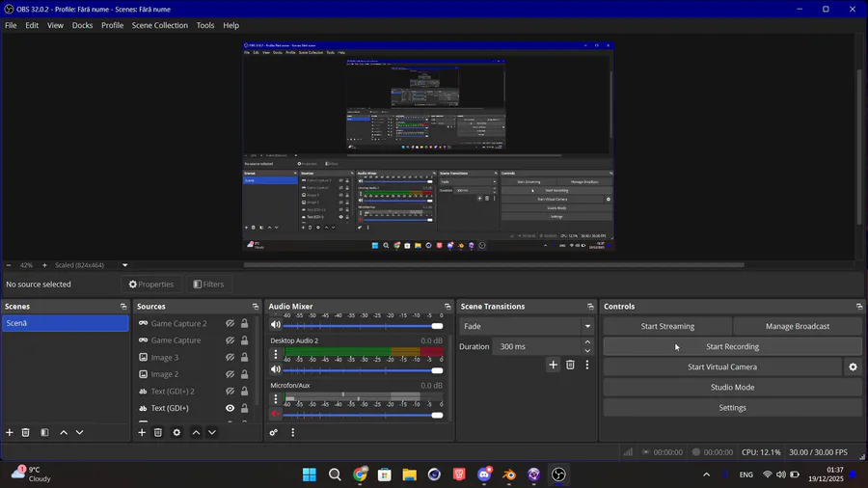868x488 pixels.
Task: Show the Game Capture source
Action: coord(230,340)
